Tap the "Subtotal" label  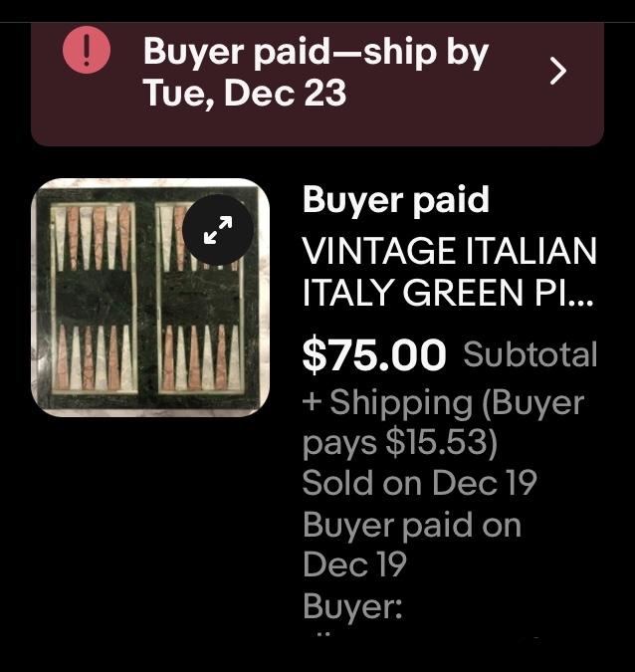click(529, 354)
